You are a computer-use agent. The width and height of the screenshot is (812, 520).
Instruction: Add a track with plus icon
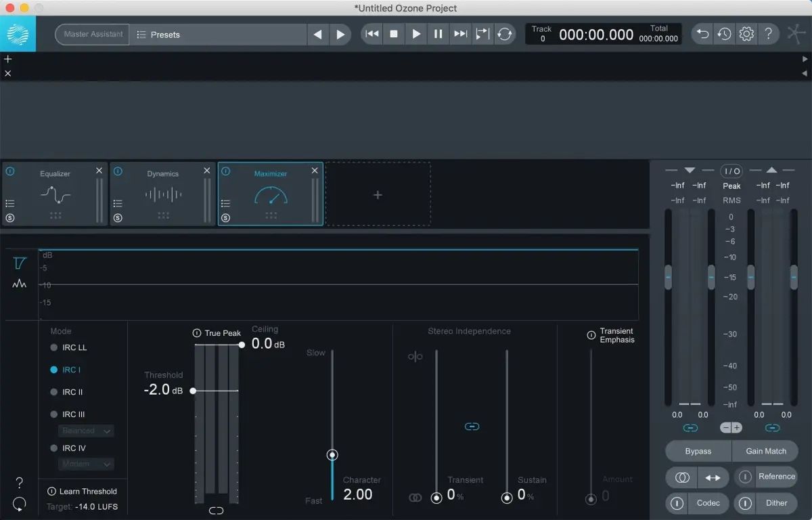tap(8, 59)
